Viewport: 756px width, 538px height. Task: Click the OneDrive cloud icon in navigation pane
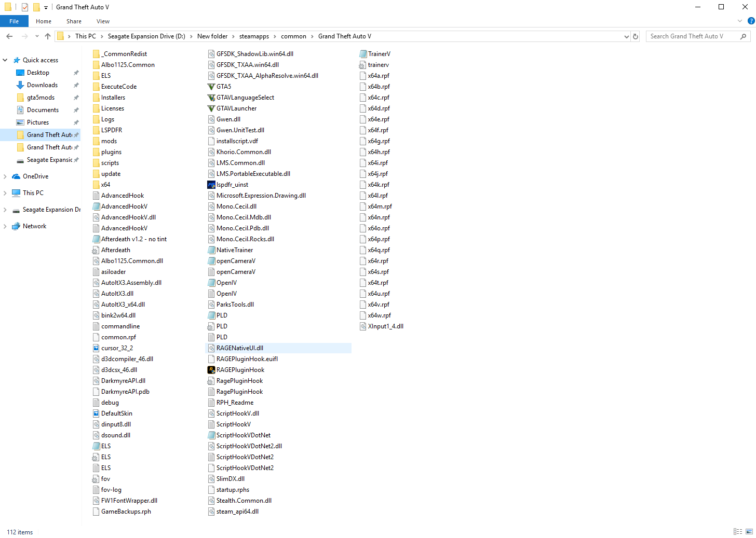point(16,176)
